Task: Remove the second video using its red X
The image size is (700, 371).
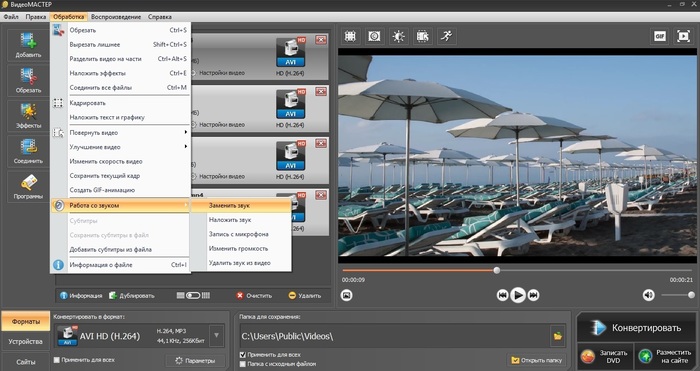Action: [321, 92]
